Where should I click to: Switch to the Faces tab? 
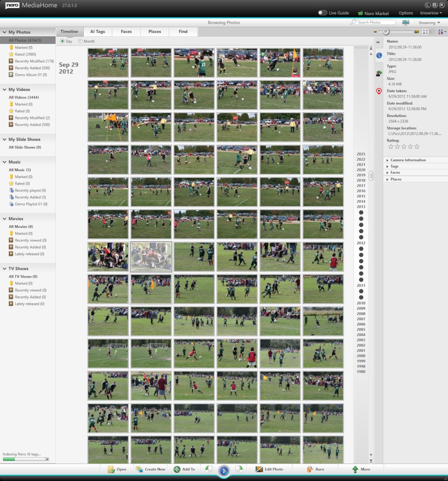pyautogui.click(x=126, y=32)
